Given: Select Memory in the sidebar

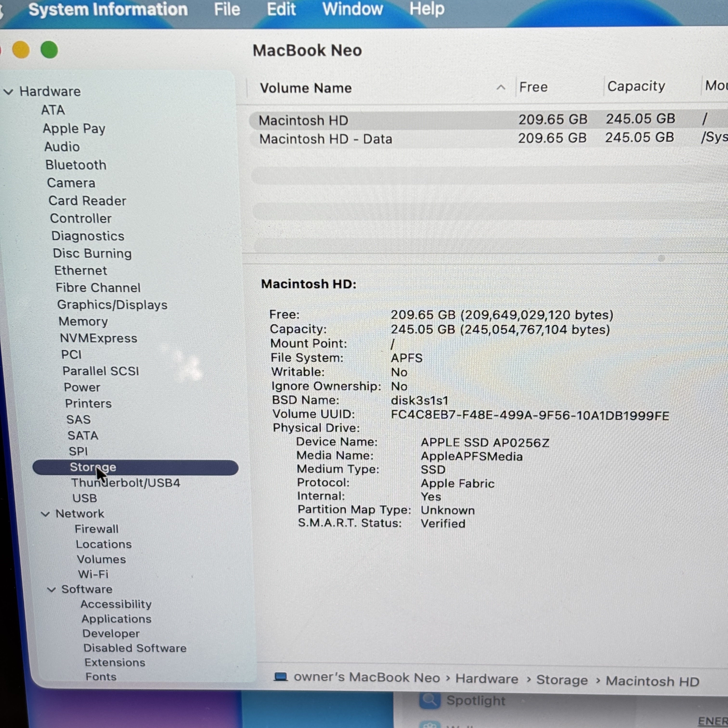Looking at the screenshot, I should tap(83, 321).
